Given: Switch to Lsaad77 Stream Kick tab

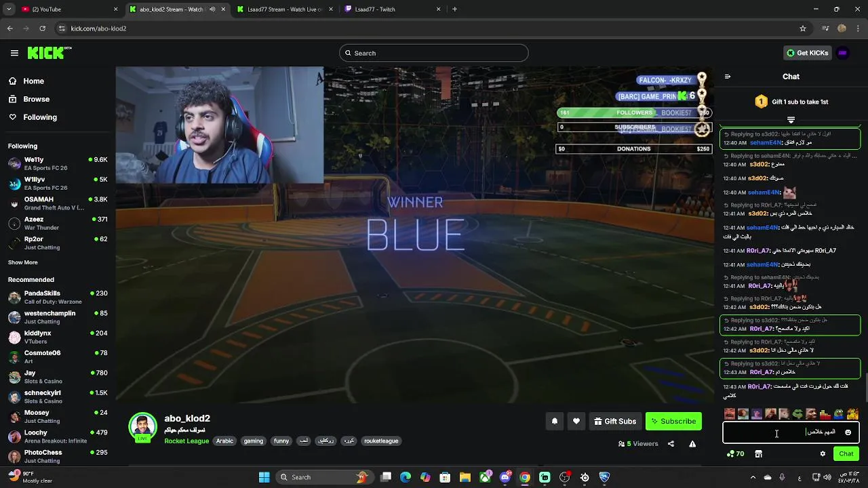Looking at the screenshot, I should [x=285, y=9].
